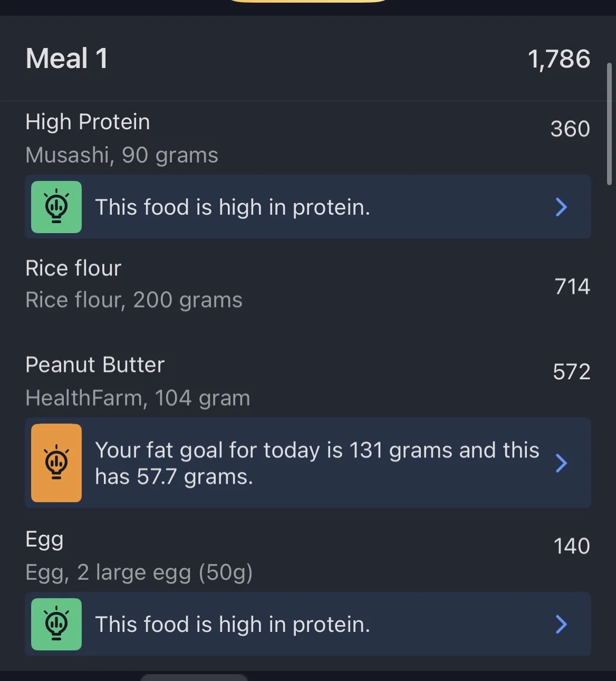This screenshot has width=616, height=681.
Task: Tap the 140 calories for Egg
Action: [571, 546]
